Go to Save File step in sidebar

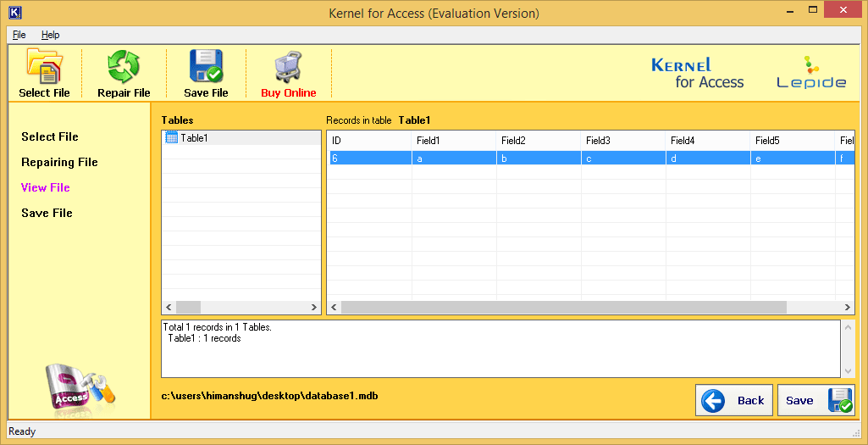[47, 214]
